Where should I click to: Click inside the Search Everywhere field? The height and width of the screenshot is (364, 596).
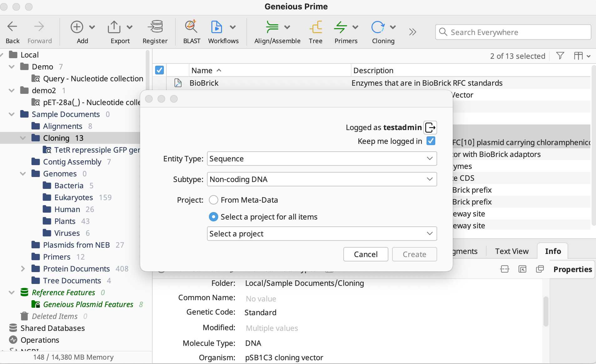pos(513,32)
